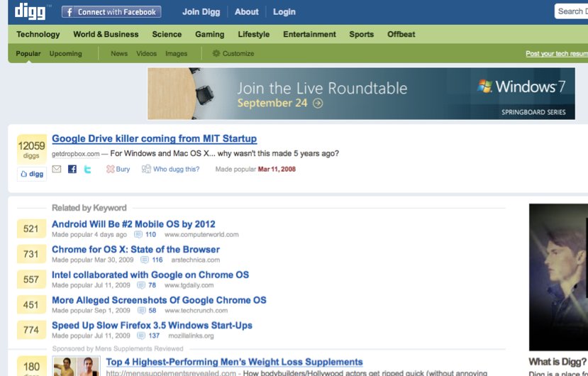Click the 774 digg count badge
The image size is (588, 376).
coord(31,330)
